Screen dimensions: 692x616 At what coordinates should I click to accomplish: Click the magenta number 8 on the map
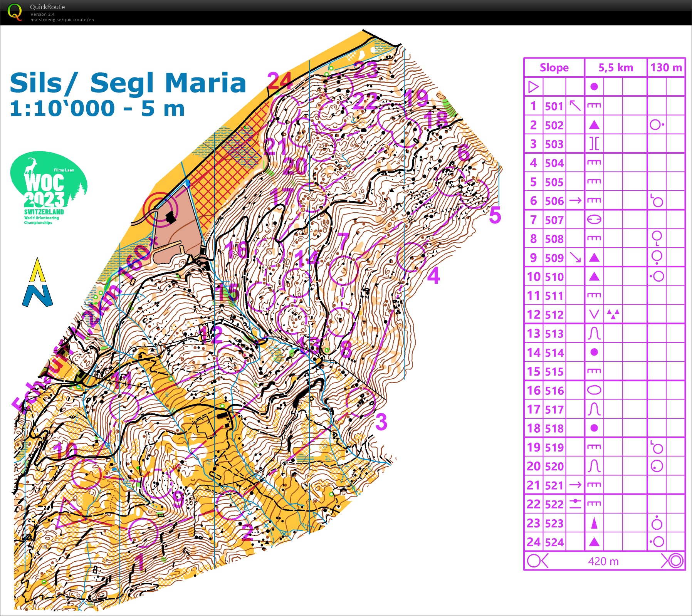coord(346,349)
